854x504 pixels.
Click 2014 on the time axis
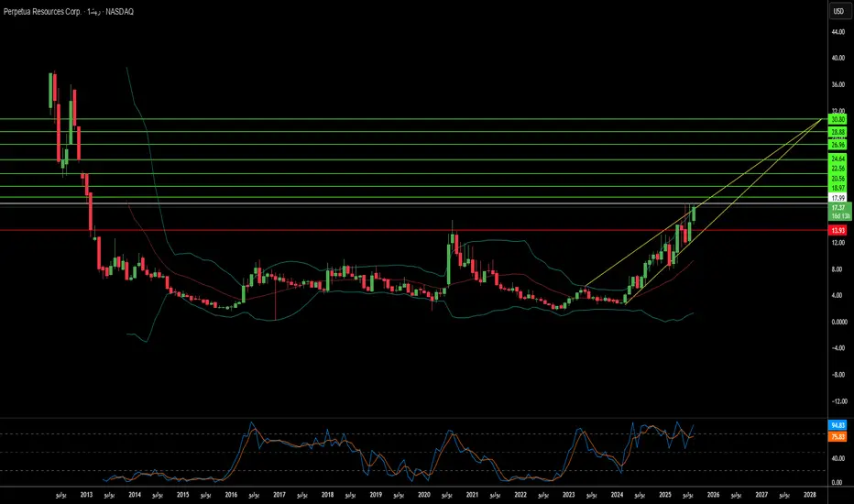[135, 495]
